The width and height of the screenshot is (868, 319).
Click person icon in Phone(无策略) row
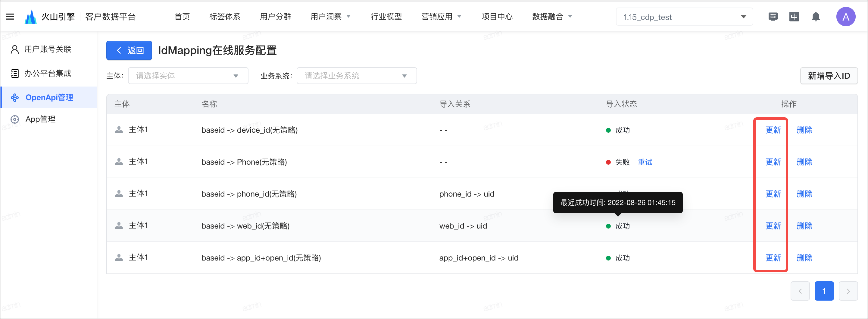click(119, 162)
